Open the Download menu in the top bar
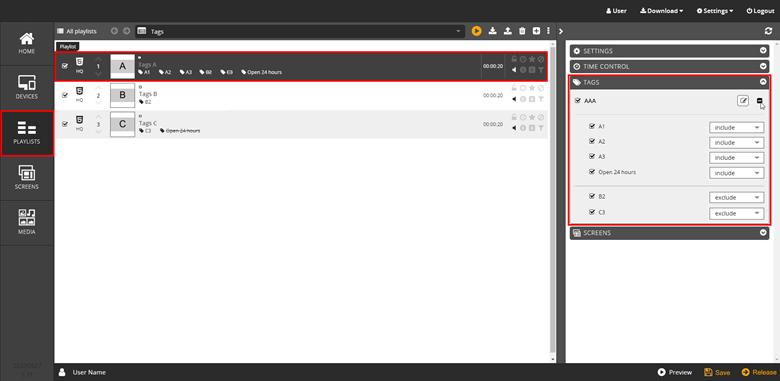The image size is (780, 381). (x=661, y=11)
